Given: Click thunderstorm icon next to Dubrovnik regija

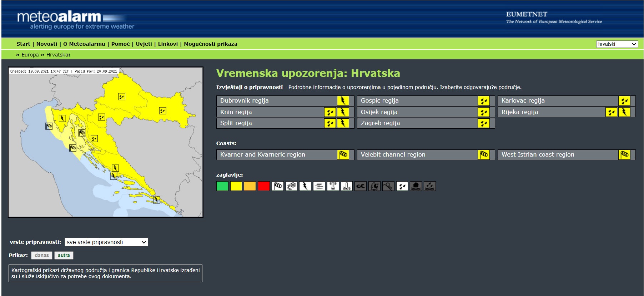Looking at the screenshot, I should (x=343, y=101).
